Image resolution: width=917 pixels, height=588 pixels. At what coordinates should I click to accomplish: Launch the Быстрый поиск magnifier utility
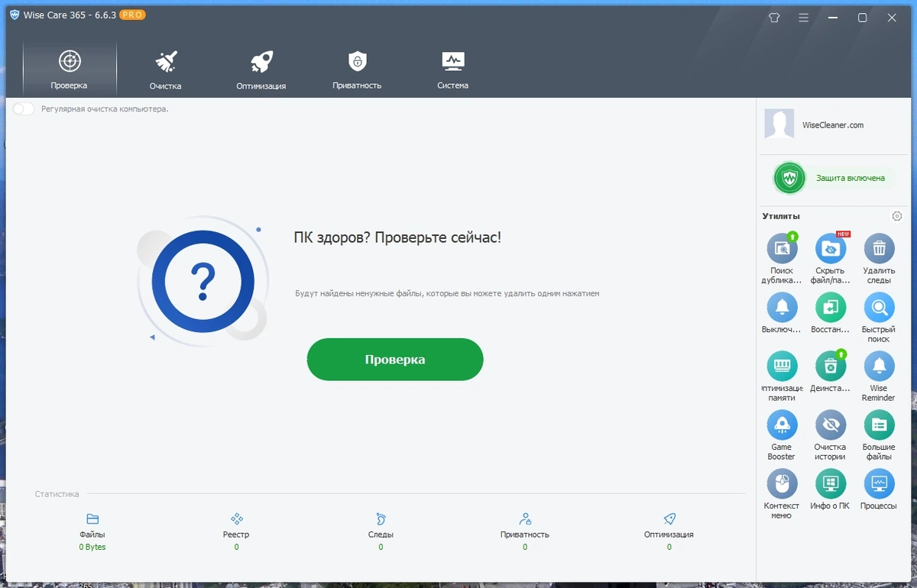click(879, 307)
